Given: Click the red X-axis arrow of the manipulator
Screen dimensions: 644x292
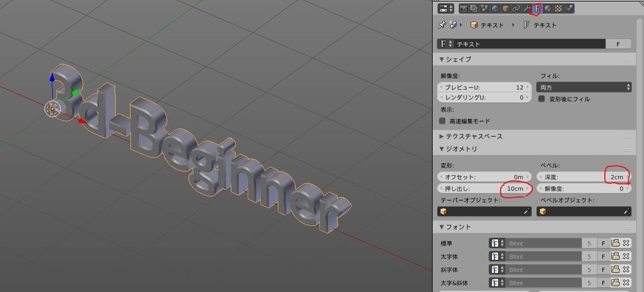Looking at the screenshot, I should (x=82, y=121).
